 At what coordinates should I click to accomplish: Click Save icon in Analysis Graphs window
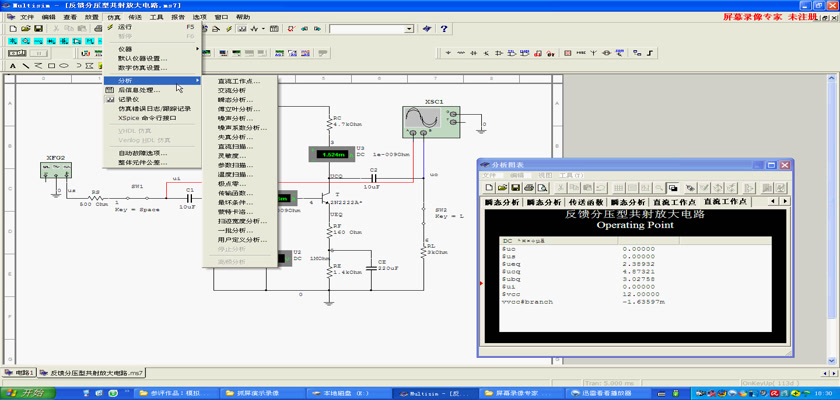515,187
